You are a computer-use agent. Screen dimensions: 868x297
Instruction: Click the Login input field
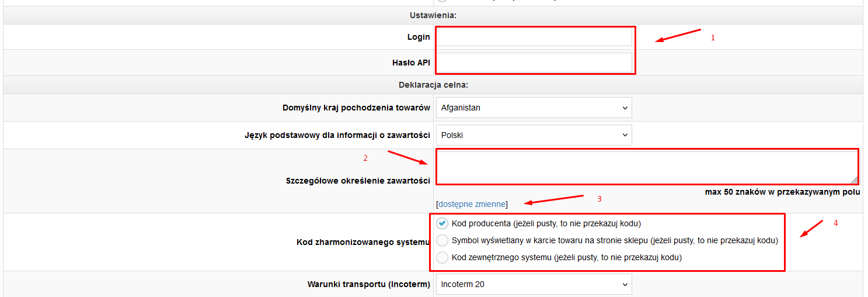click(534, 37)
